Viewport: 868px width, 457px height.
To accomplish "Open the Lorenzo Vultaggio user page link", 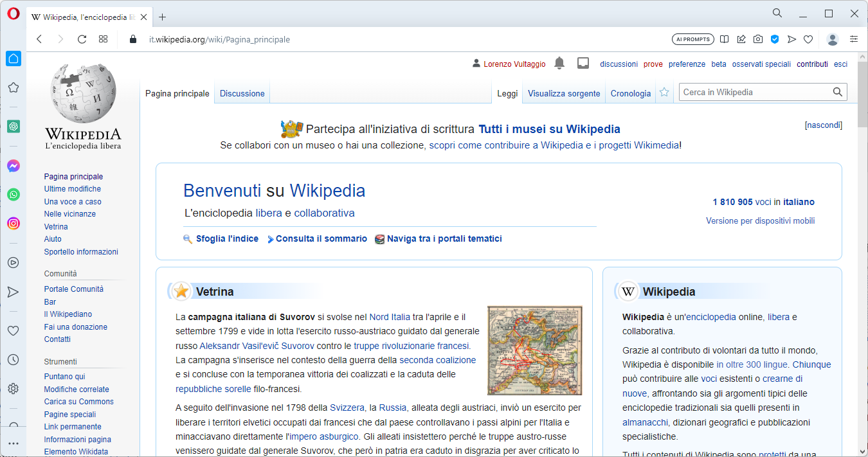I will pyautogui.click(x=514, y=64).
